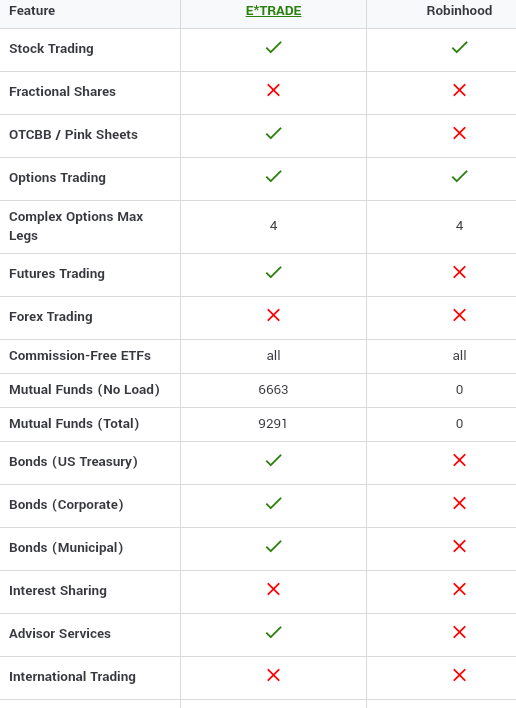Click the Robinhood column header
Image resolution: width=516 pixels, height=708 pixels.
click(x=459, y=10)
